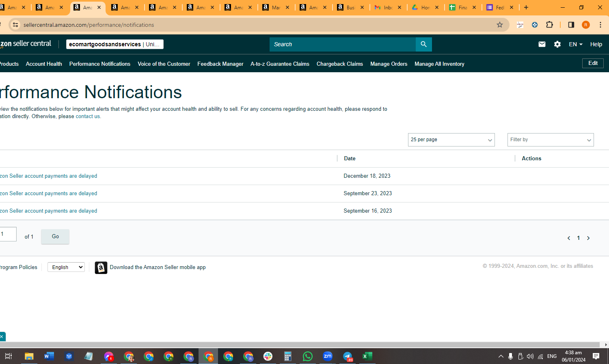
Task: Click the Amazon Seller mobile app icon
Action: coord(101,268)
